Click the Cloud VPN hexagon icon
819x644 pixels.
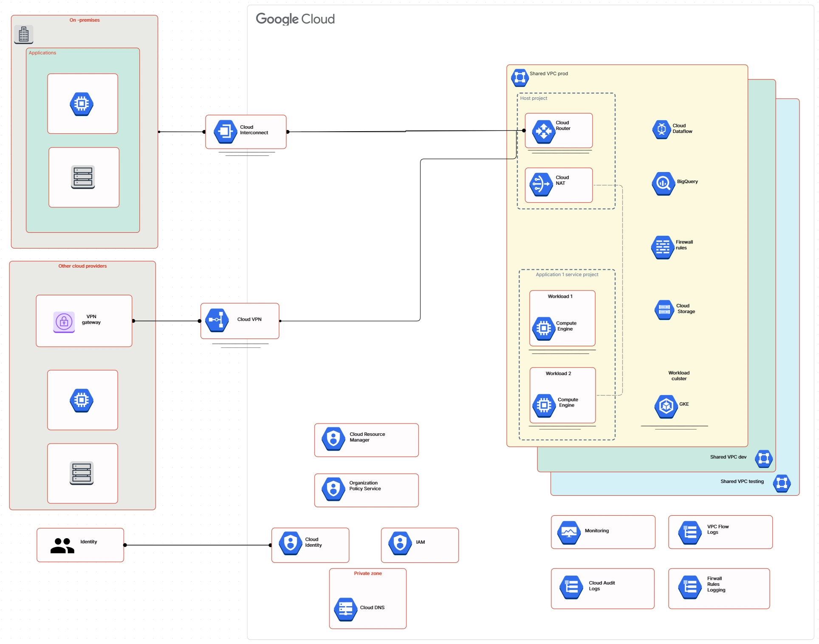click(x=216, y=321)
